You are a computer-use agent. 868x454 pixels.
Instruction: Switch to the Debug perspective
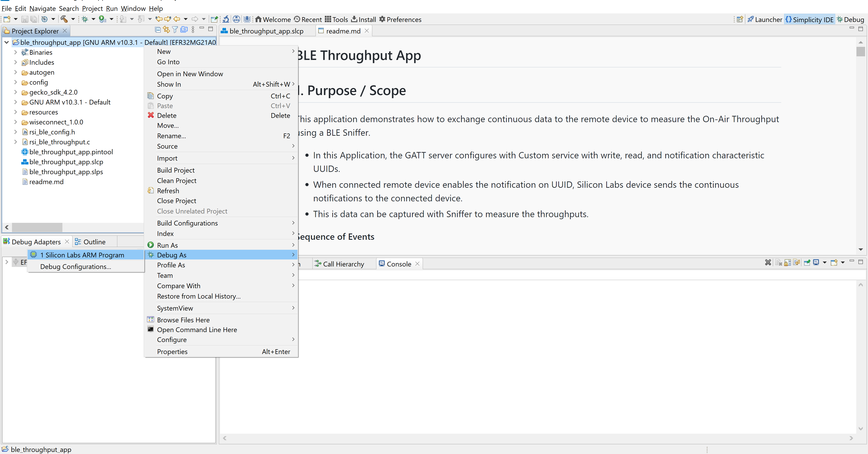click(850, 19)
